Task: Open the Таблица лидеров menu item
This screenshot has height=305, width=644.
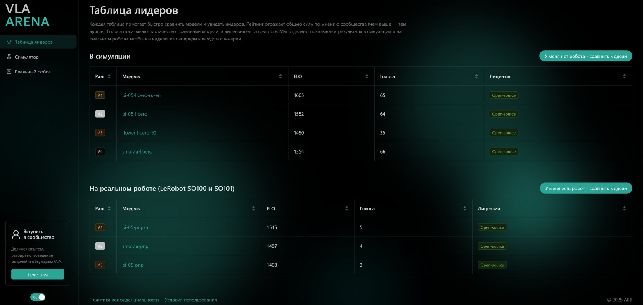Action: tap(38, 42)
